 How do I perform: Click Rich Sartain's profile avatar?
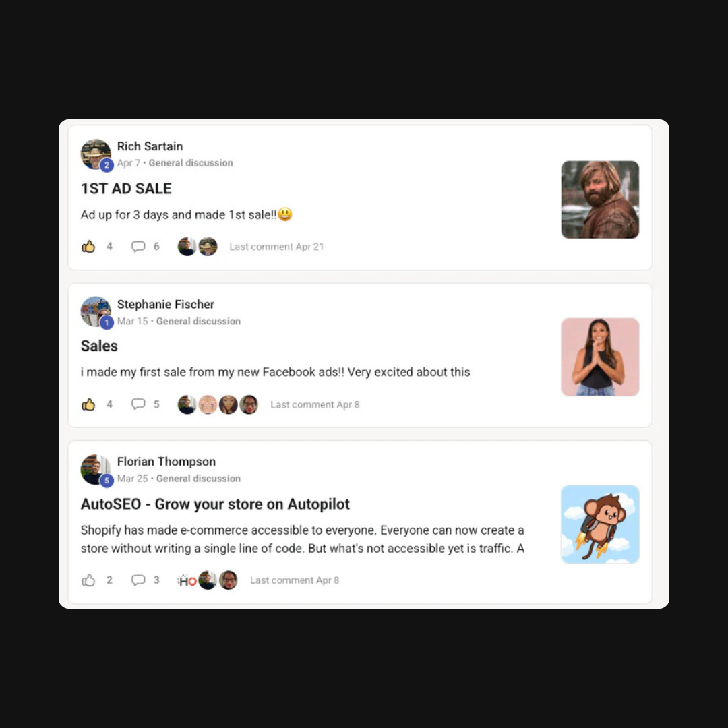point(96,154)
